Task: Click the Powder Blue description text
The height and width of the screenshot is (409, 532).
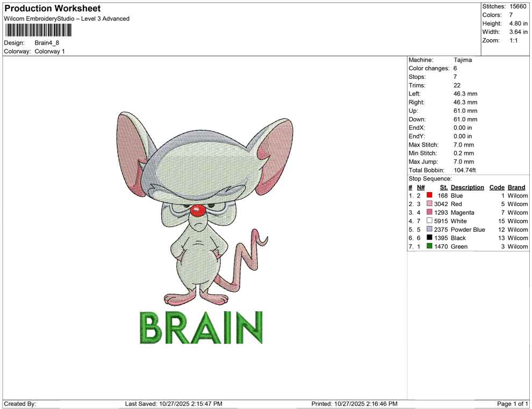Action: tap(468, 229)
